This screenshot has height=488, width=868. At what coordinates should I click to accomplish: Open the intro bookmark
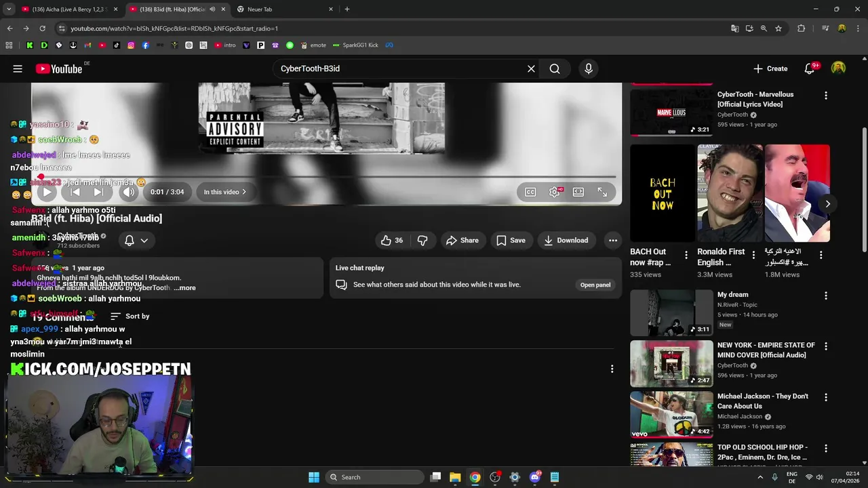[x=225, y=45]
